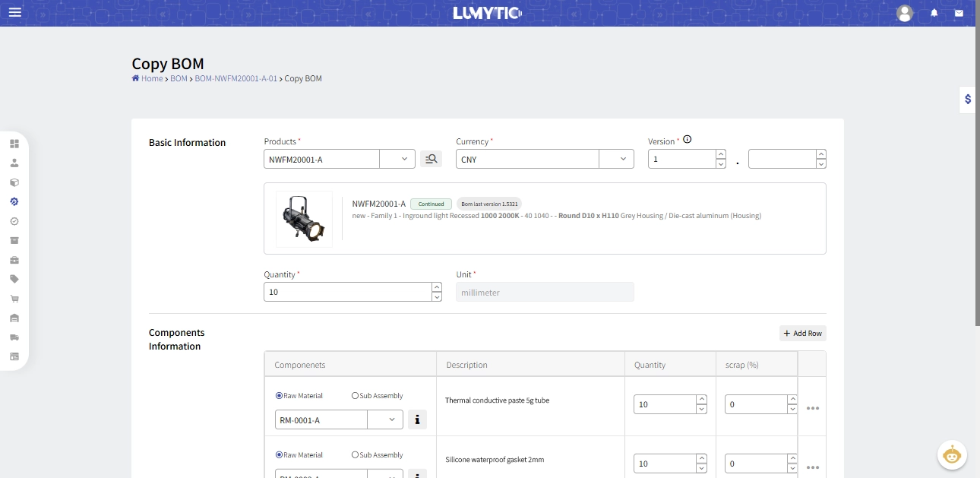980x478 pixels.
Task: Click the user profile avatar
Action: 904,13
